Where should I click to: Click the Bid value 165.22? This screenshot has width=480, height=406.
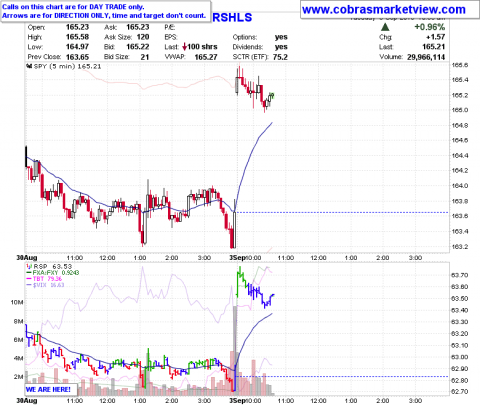(138, 47)
